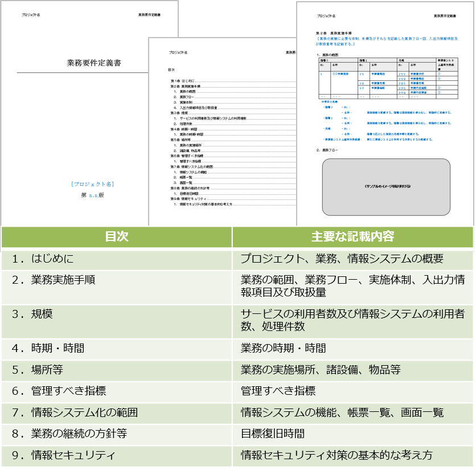Viewport: 476px width, 470px height.
Task: Open the table of contents page thumbnail
Action: coord(222,132)
